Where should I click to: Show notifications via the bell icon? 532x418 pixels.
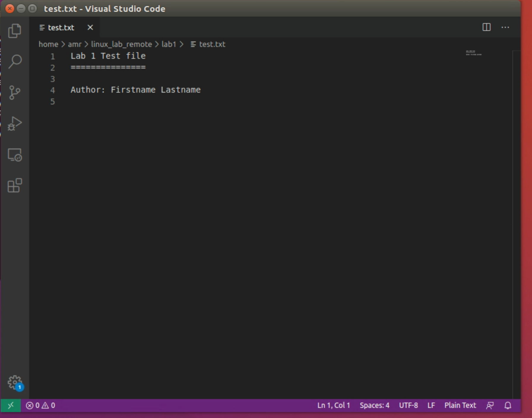(x=508, y=405)
